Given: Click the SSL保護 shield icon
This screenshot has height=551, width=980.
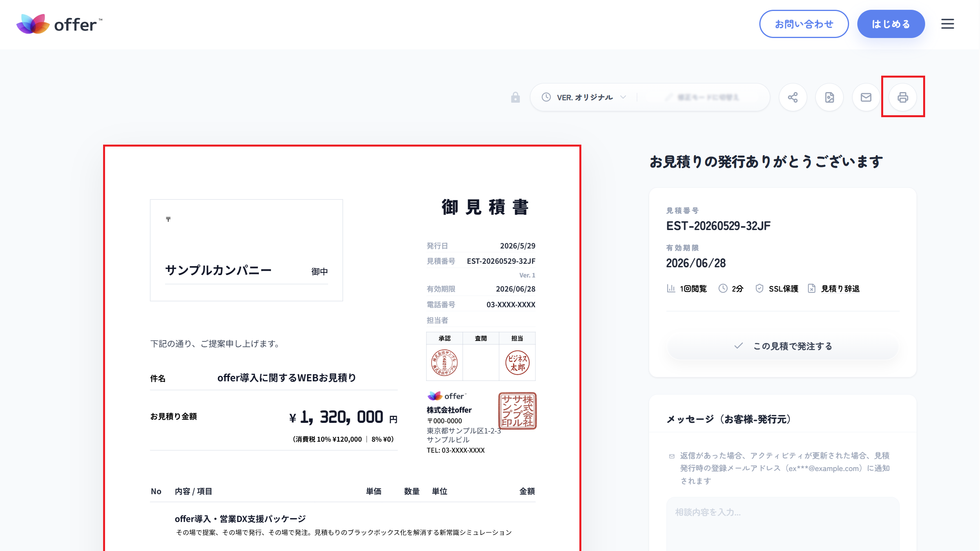Looking at the screenshot, I should point(759,288).
